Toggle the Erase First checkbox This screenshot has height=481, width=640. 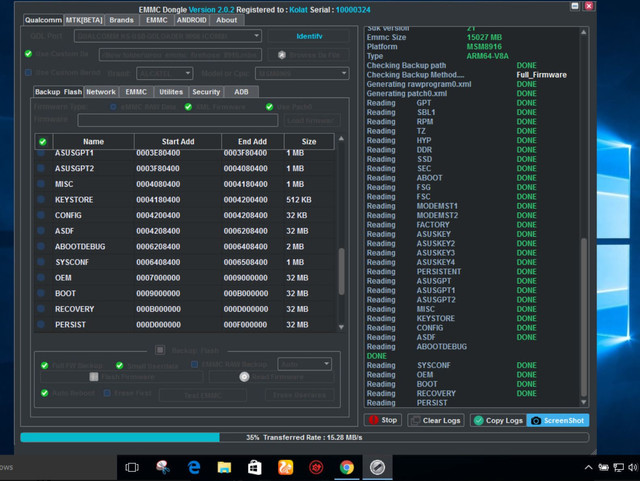[107, 393]
